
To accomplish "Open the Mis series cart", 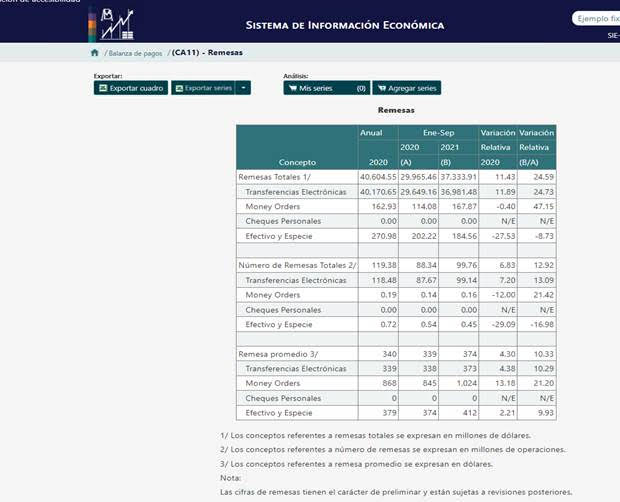I will [326, 88].
